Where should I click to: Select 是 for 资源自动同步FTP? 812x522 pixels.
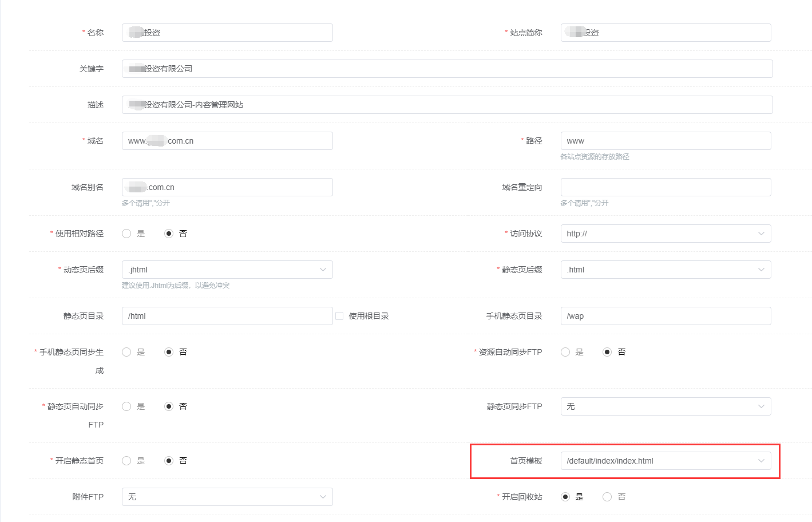tap(565, 352)
